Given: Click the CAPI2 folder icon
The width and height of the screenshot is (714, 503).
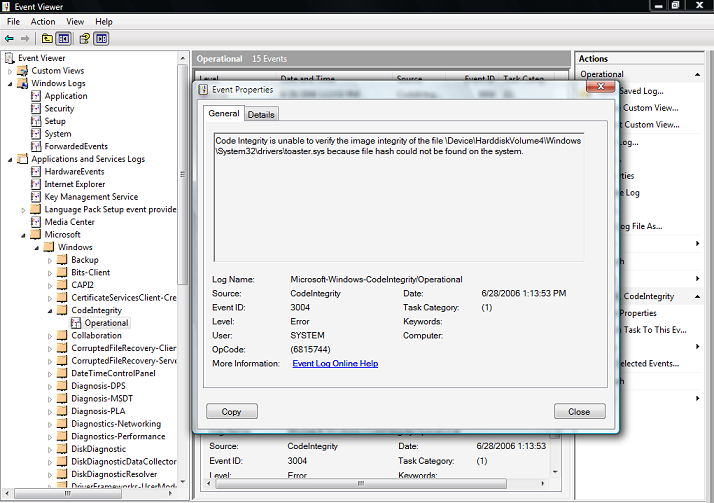Looking at the screenshot, I should [x=62, y=285].
